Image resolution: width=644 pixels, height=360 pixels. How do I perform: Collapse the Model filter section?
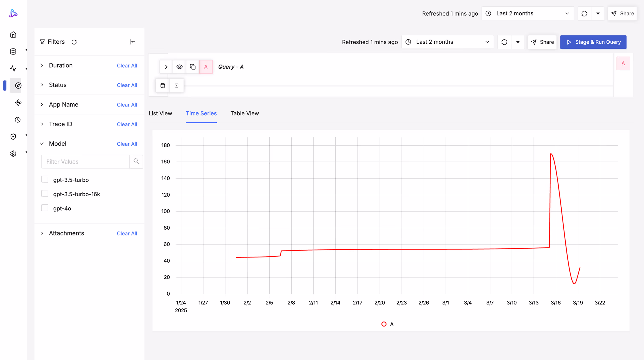click(42, 144)
